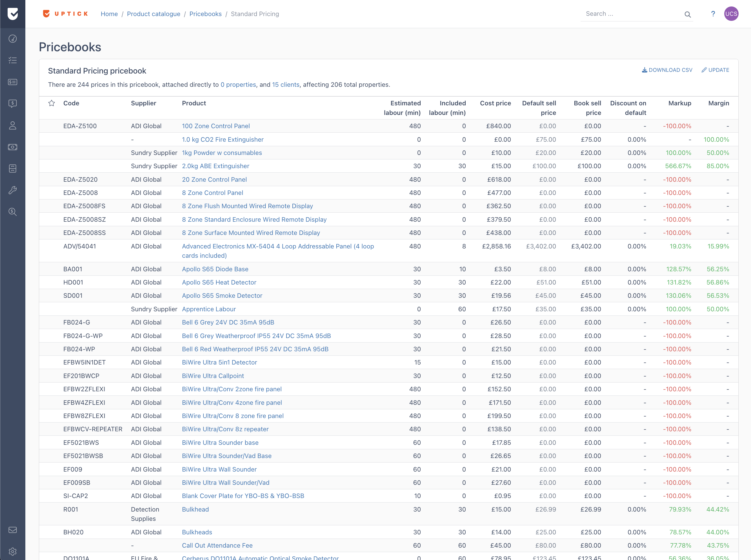Click the Markup column header

tap(679, 103)
